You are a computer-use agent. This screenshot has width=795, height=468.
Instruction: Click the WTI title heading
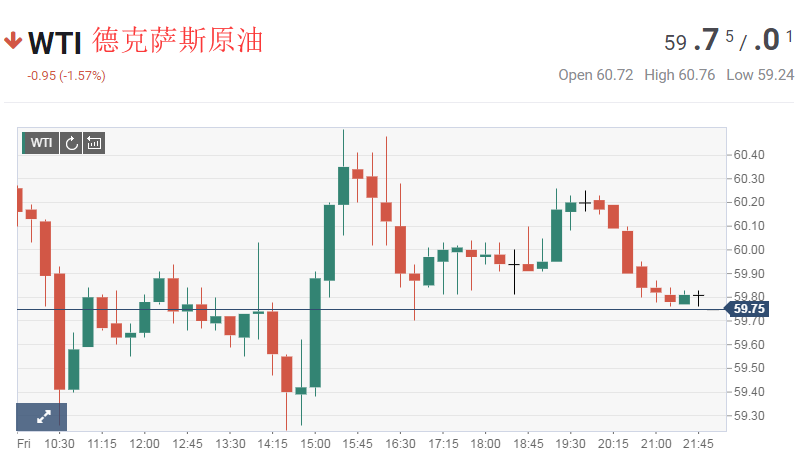(x=55, y=43)
